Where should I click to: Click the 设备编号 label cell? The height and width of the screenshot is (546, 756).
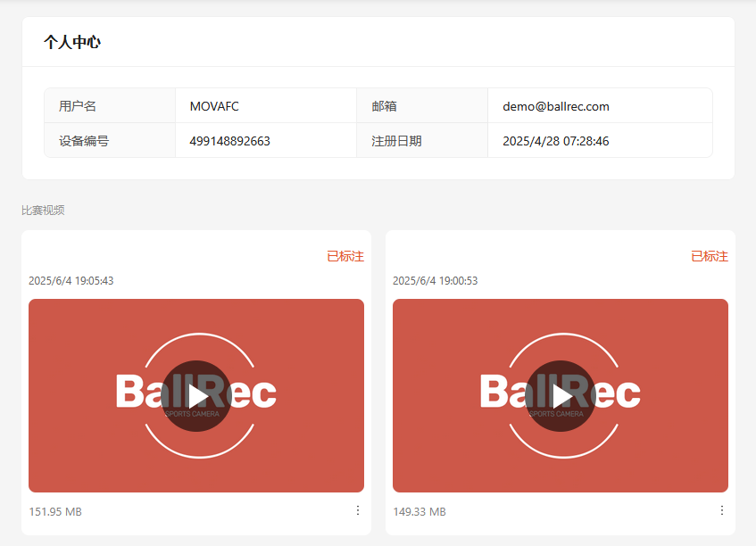point(110,140)
